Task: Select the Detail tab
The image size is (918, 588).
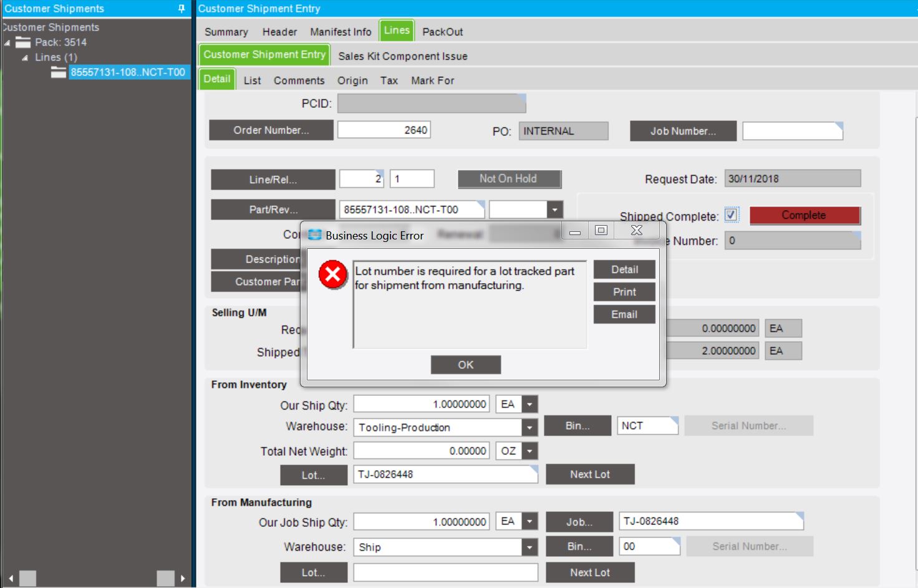Action: point(217,79)
